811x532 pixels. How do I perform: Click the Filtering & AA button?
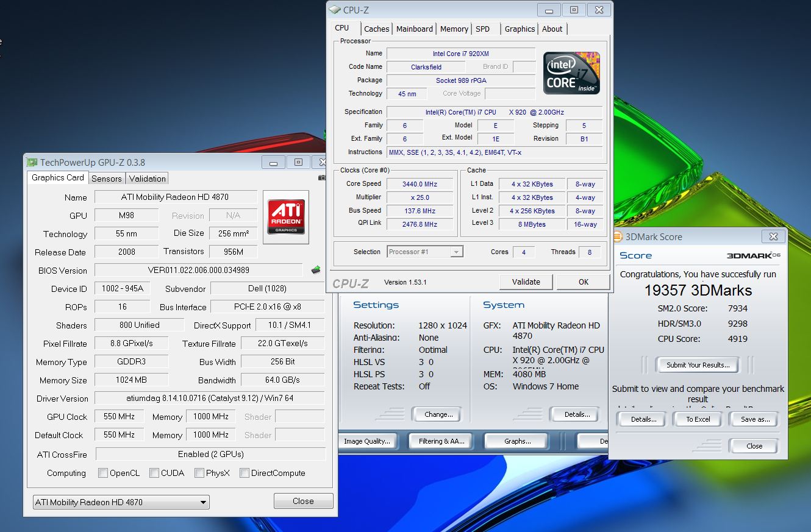441,441
